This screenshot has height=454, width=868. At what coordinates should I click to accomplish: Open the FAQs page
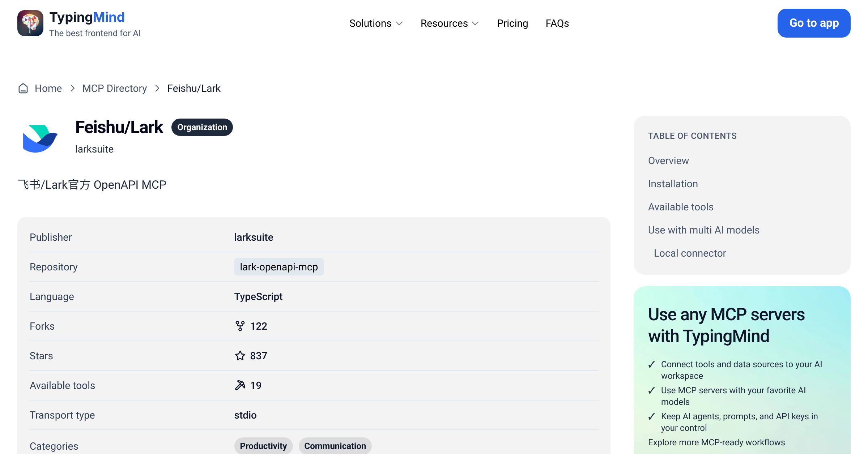coord(557,23)
